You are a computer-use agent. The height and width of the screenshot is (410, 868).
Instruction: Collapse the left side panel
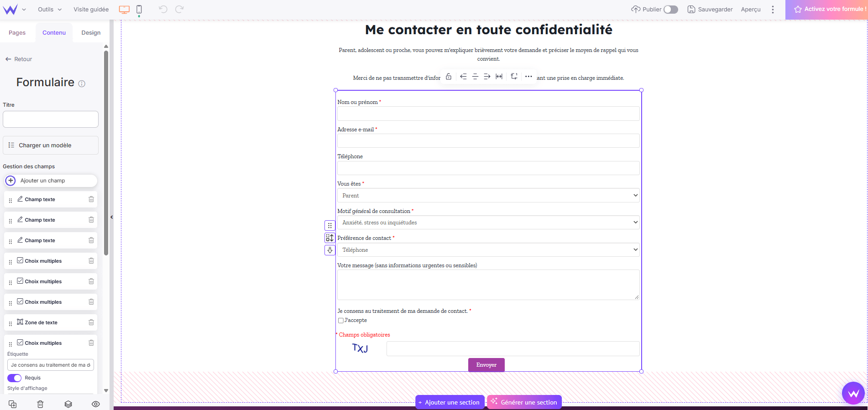111,217
